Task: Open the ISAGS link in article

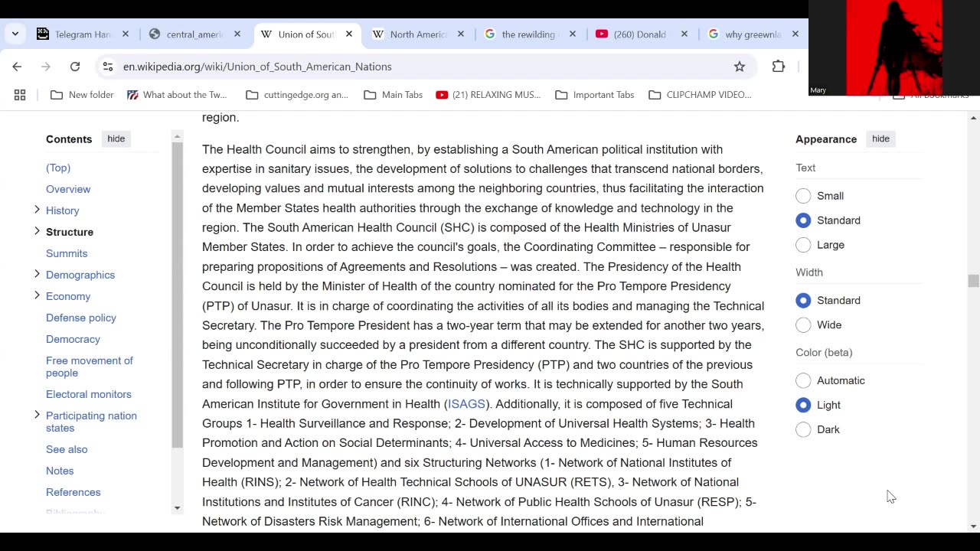Action: coord(466,404)
